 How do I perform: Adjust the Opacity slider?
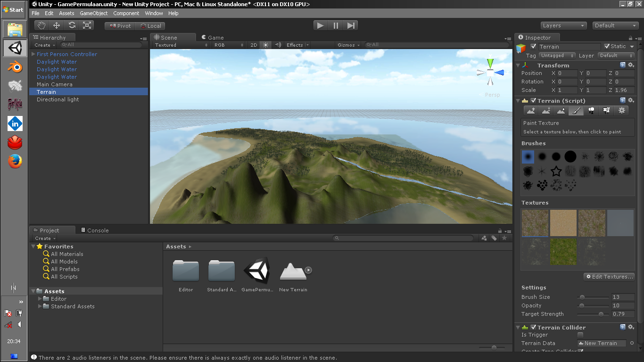[x=593, y=305]
